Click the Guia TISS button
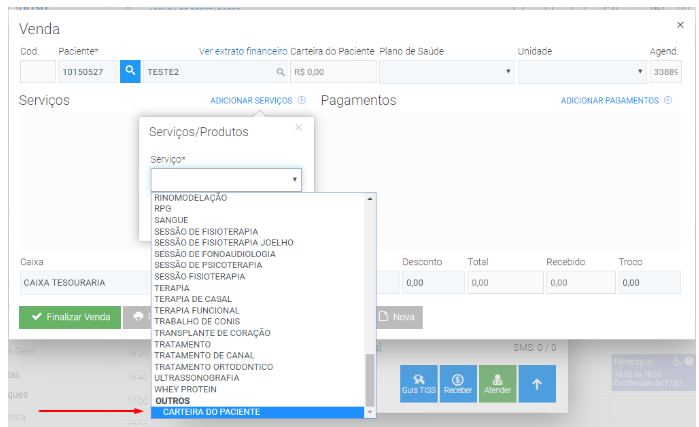This screenshot has height=427, width=699. coord(419,384)
